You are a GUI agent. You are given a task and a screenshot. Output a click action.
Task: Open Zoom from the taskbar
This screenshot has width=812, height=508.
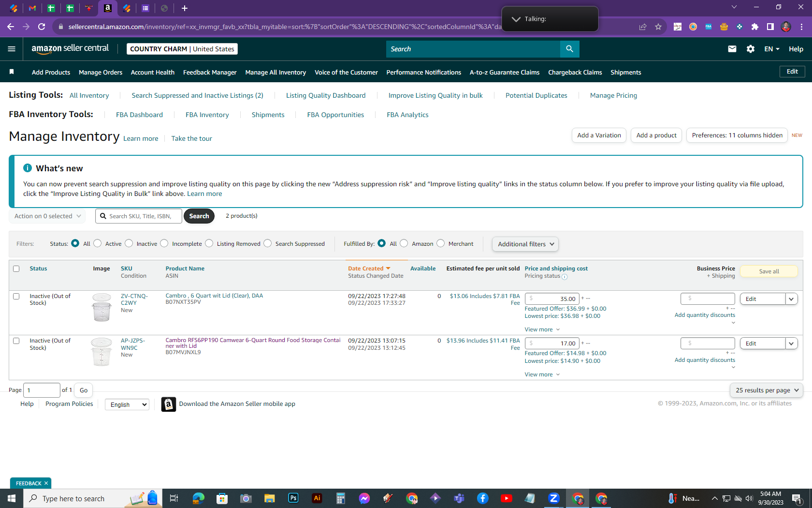554,498
